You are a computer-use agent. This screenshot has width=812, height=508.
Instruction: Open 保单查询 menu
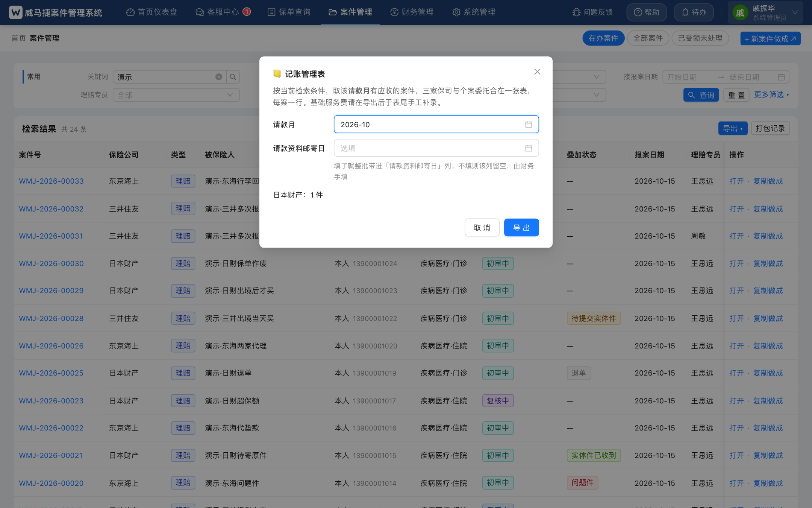289,12
